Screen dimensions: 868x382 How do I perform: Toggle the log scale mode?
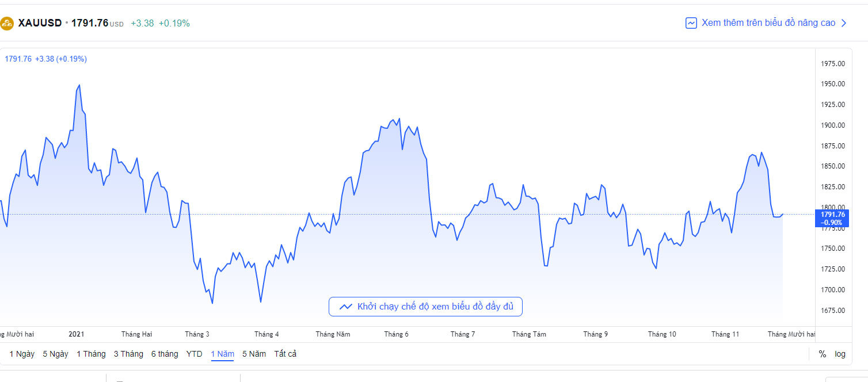(x=840, y=354)
